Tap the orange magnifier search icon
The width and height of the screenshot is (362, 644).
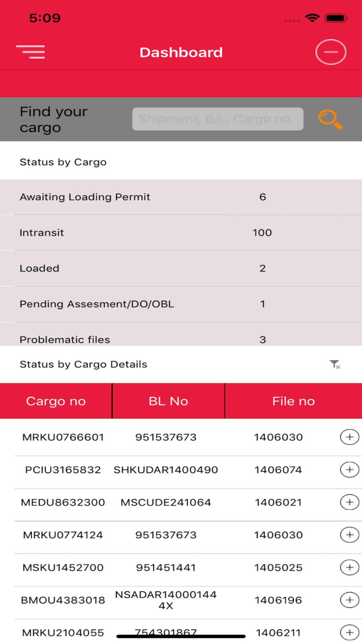[x=330, y=119]
